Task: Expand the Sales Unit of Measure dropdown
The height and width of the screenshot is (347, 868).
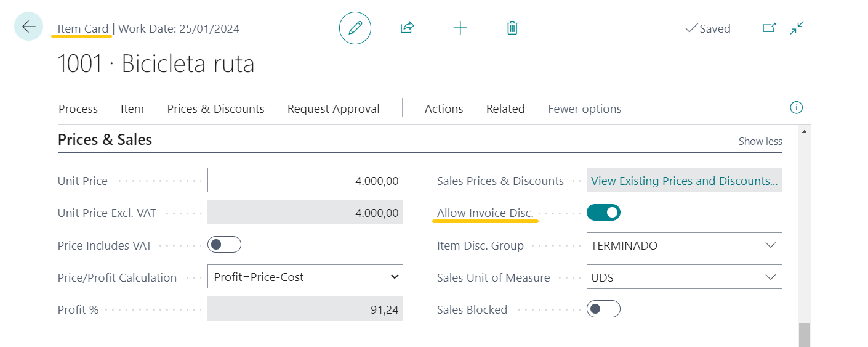Action: point(770,277)
